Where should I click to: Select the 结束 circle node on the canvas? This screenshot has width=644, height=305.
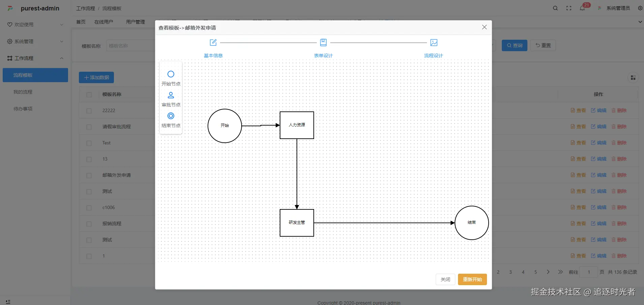pos(472,223)
